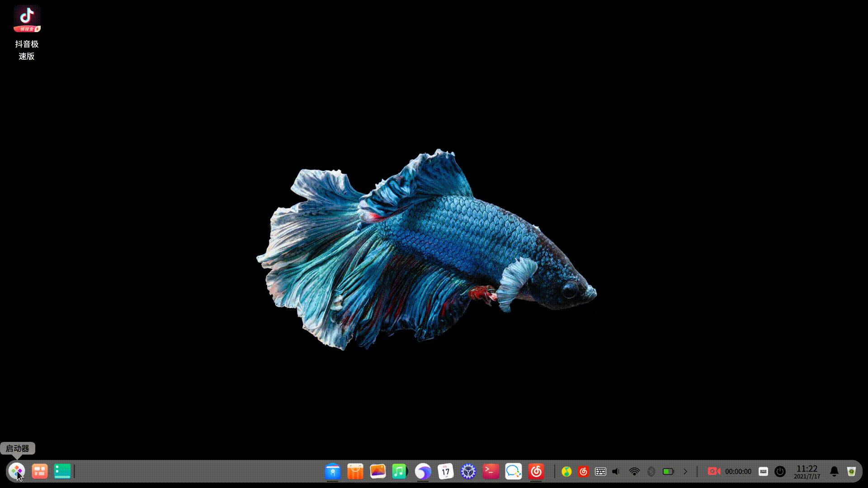868x488 pixels.
Task: Open the blue file manager icon
Action: pyautogui.click(x=333, y=471)
